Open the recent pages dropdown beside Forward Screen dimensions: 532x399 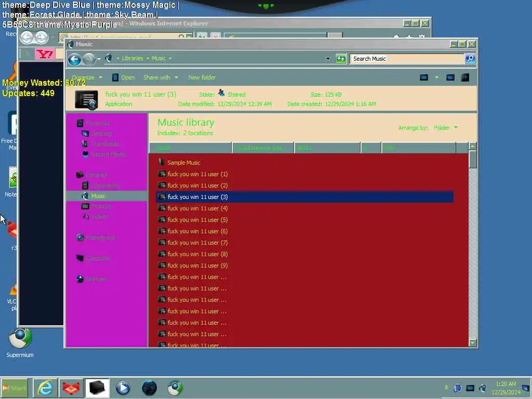pos(99,59)
